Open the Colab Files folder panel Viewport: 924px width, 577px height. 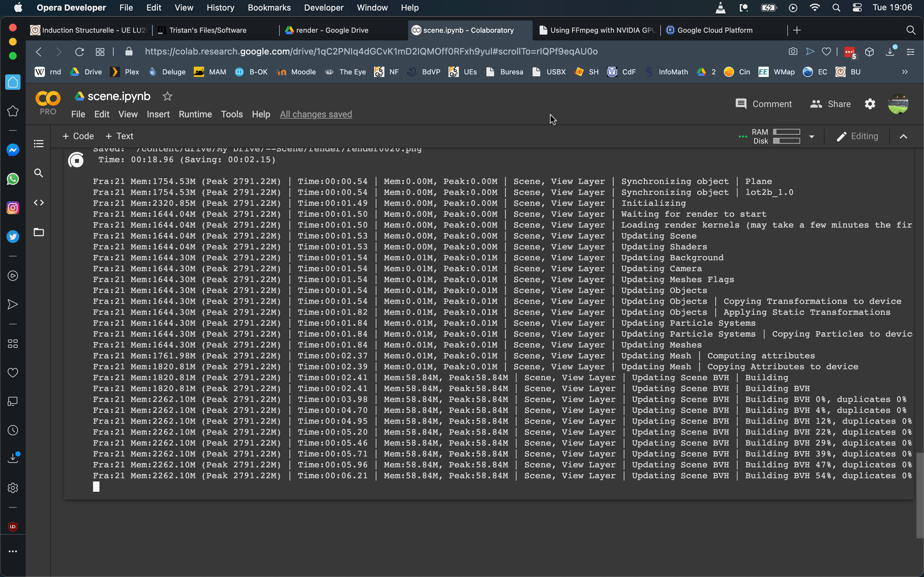coord(38,232)
